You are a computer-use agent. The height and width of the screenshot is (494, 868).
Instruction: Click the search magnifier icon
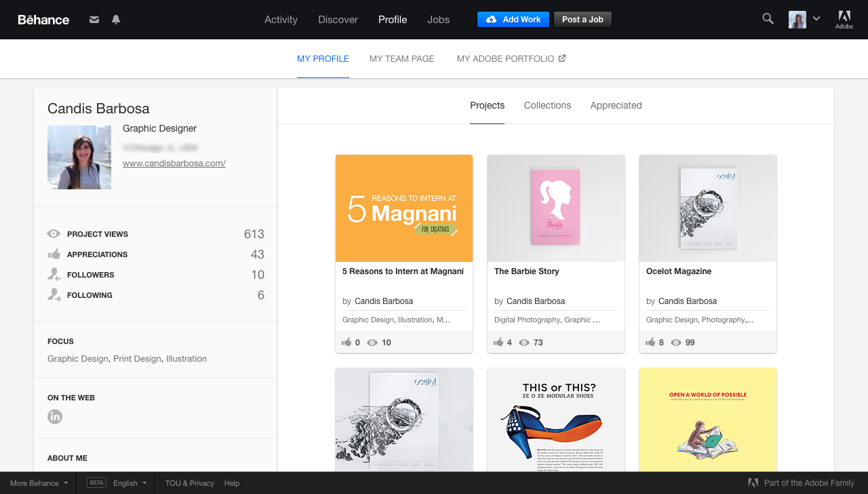coord(768,19)
